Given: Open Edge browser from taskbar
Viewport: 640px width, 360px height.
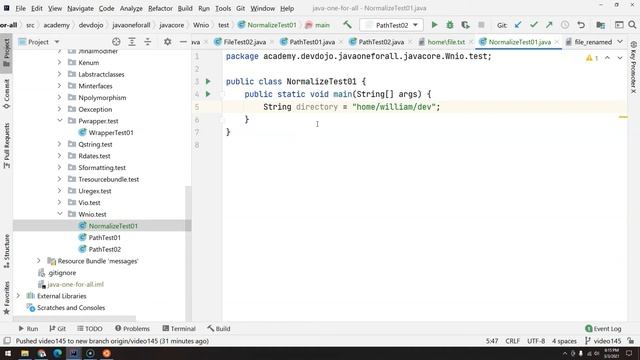Looking at the screenshot, I should [58, 353].
